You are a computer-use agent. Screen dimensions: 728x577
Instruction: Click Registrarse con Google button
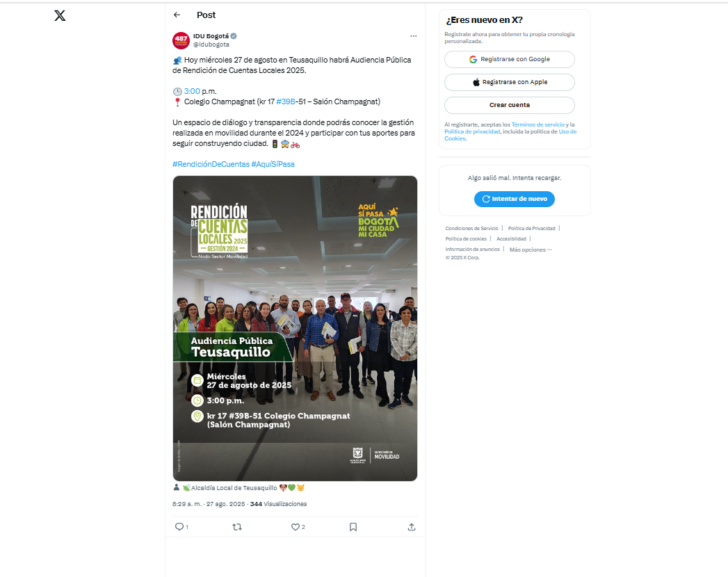tap(509, 59)
